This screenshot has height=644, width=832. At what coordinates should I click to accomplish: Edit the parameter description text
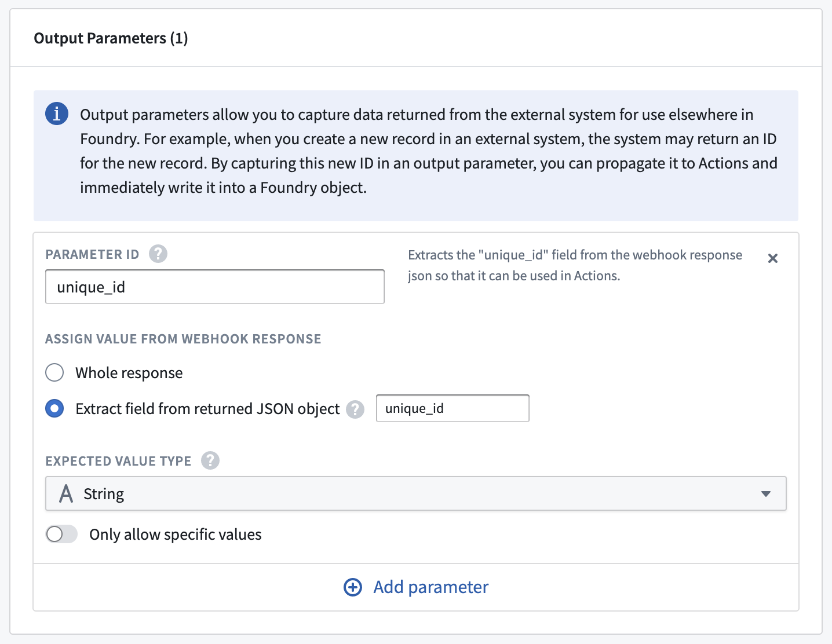coord(575,265)
